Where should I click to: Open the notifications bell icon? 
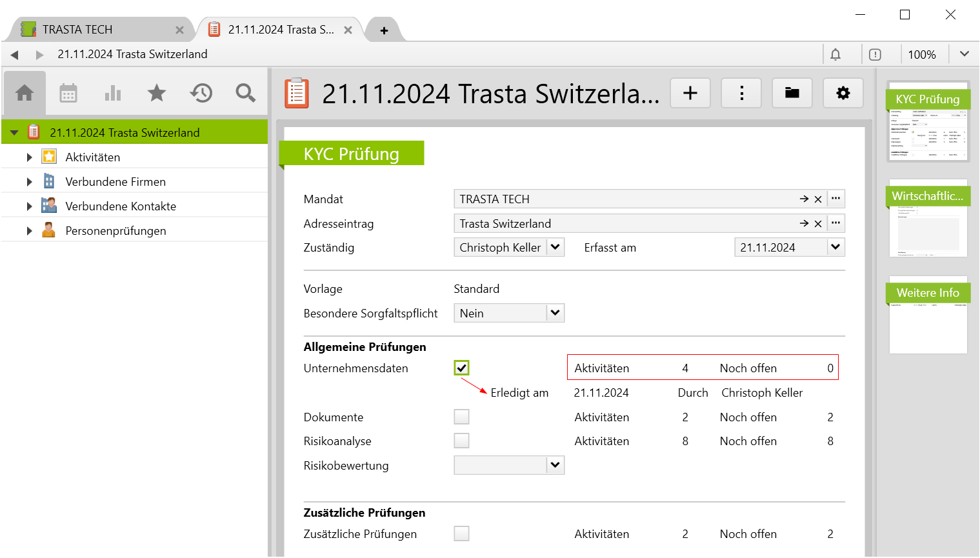[835, 55]
